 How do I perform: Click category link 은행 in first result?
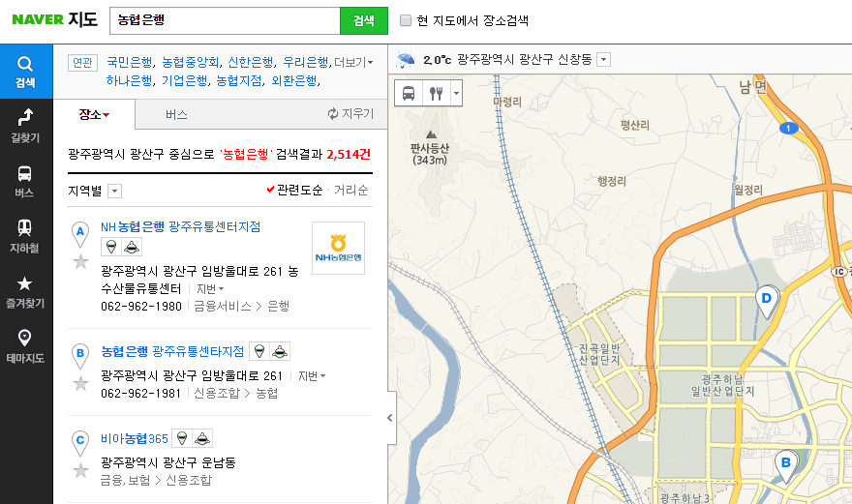pyautogui.click(x=279, y=307)
